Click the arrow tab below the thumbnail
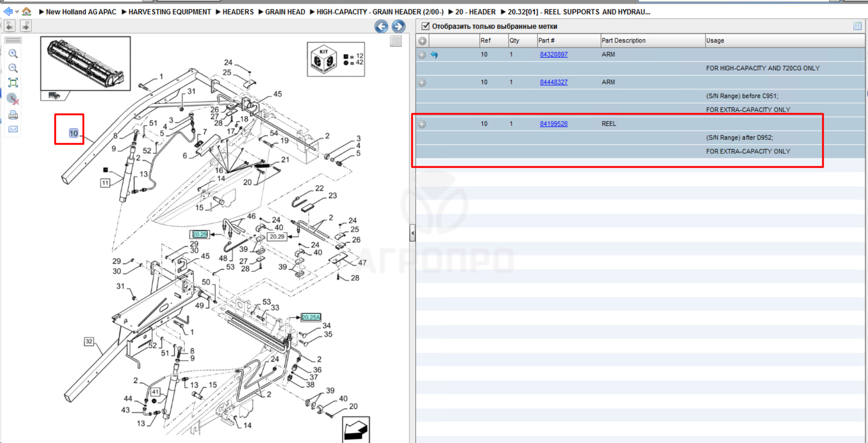This screenshot has width=868, height=443. pos(54,96)
